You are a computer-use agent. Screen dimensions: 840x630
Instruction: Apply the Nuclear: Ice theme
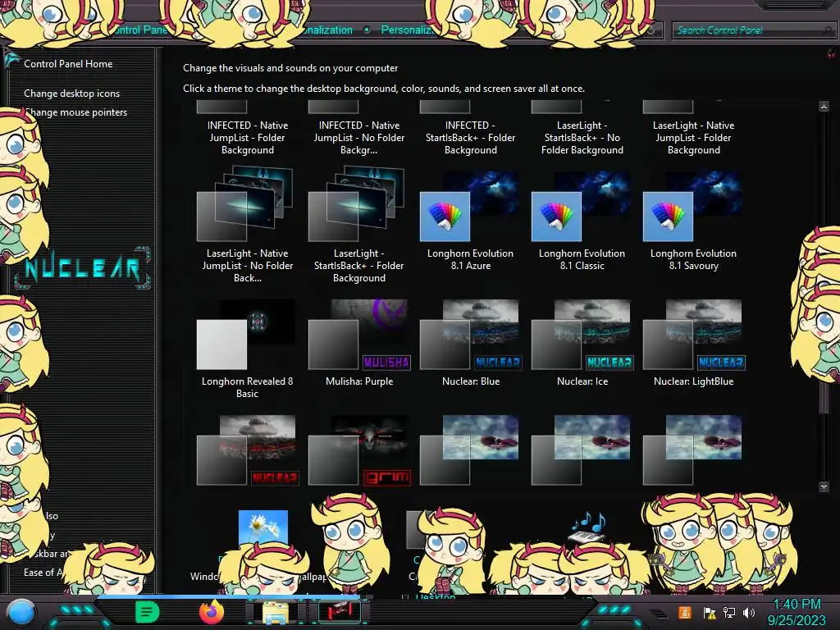[x=582, y=343]
